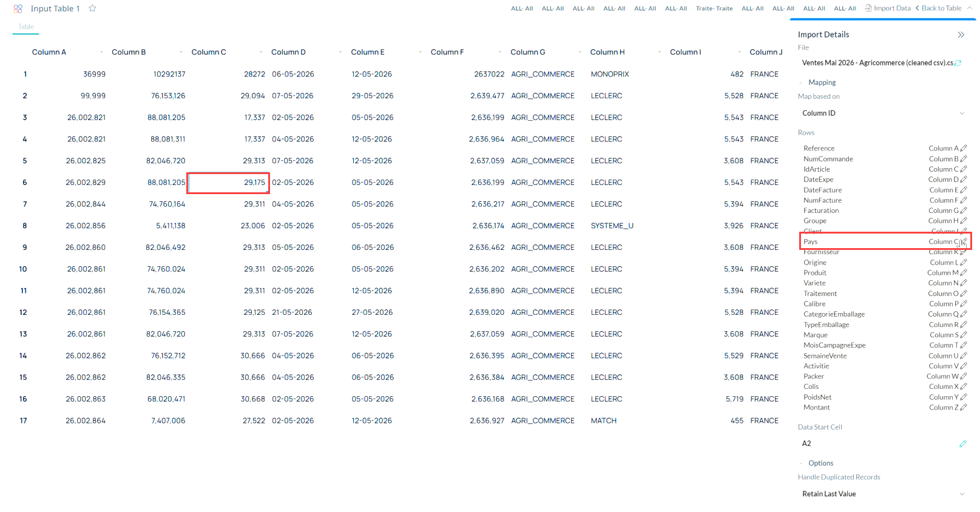Edit the Montant mapping pencil icon
980x512 pixels.
pyautogui.click(x=964, y=408)
